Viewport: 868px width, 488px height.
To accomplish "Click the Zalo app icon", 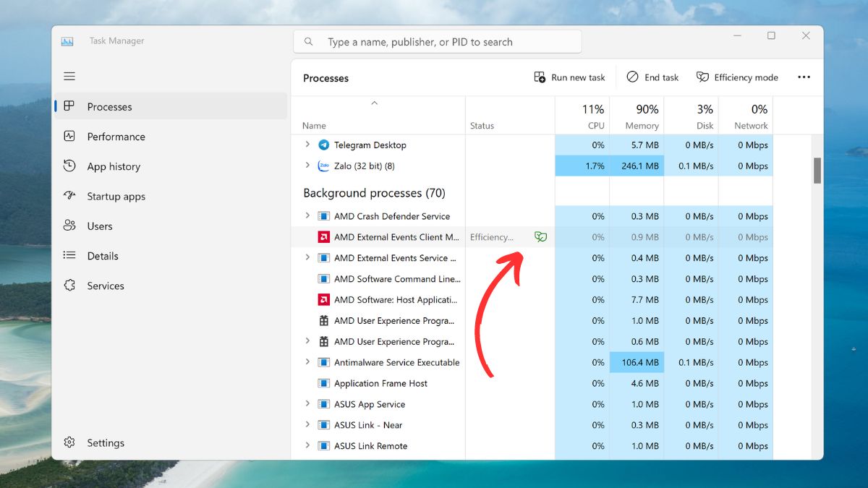I will (x=323, y=166).
